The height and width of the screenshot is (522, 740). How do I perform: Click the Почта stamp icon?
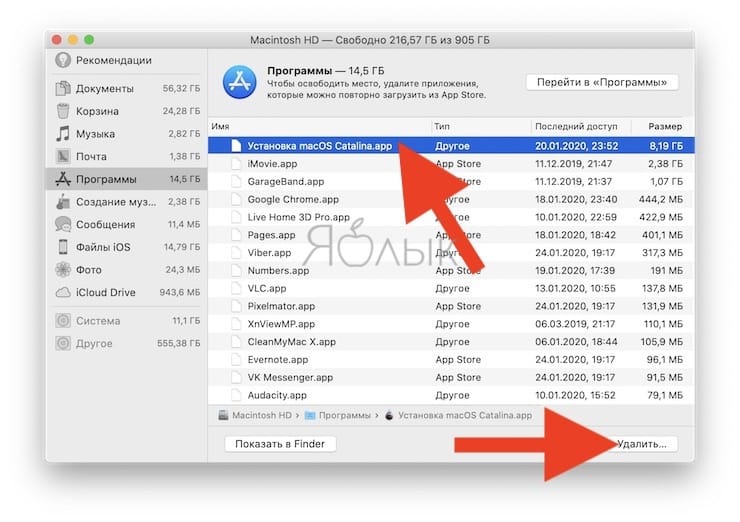63,156
